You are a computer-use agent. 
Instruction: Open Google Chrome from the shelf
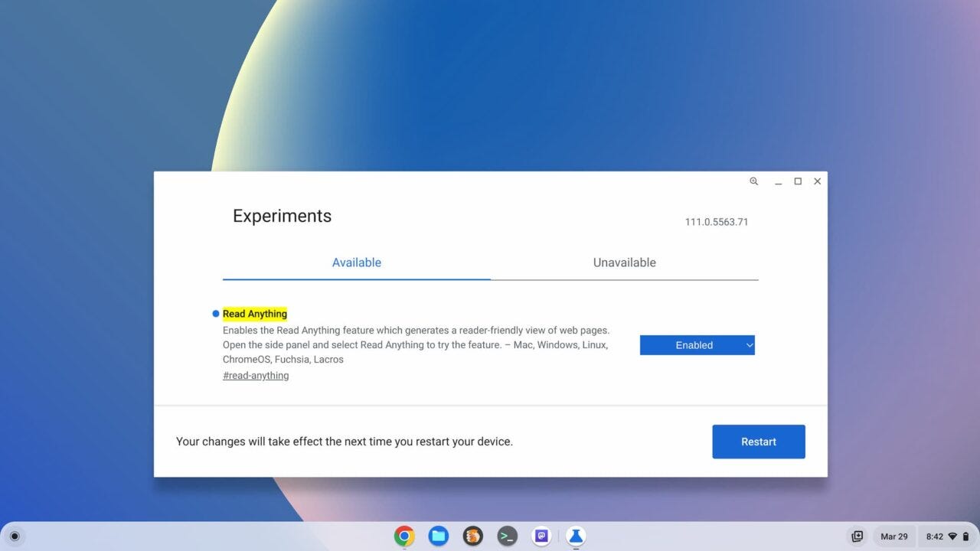tap(404, 536)
